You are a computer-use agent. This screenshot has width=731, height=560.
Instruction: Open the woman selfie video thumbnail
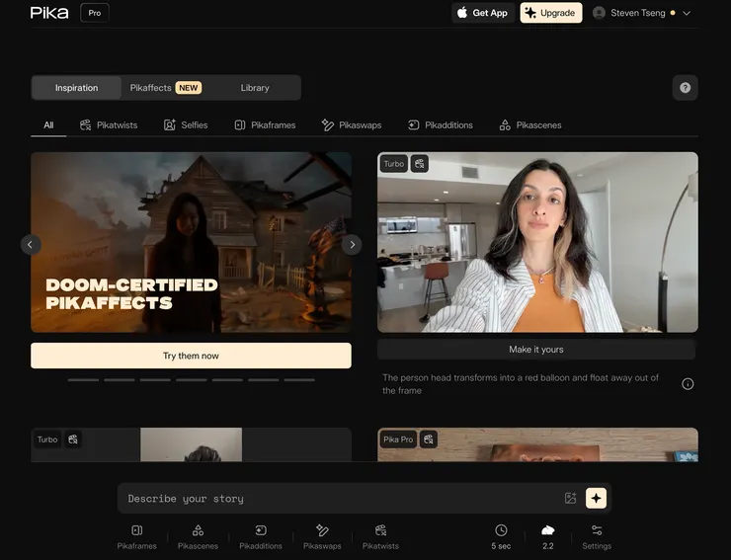537,242
